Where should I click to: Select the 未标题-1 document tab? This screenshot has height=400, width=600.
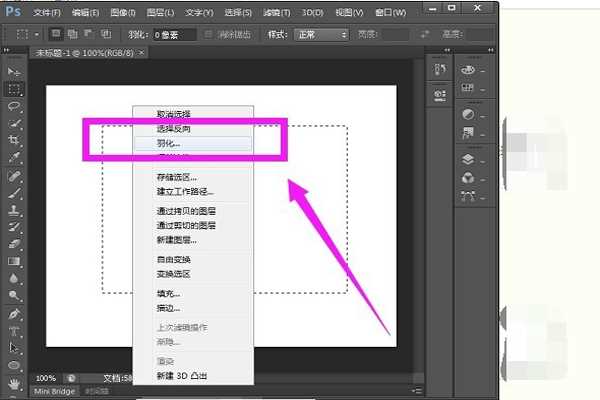pyautogui.click(x=84, y=53)
